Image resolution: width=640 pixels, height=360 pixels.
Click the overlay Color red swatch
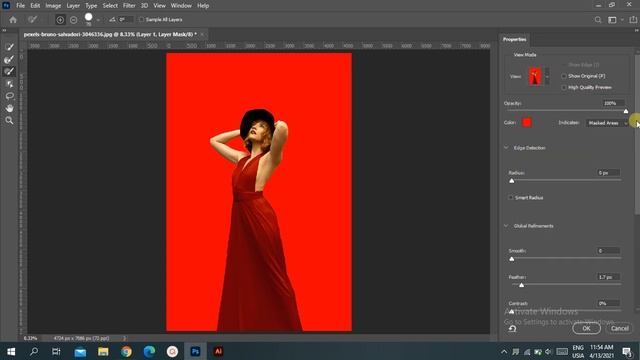tap(527, 122)
